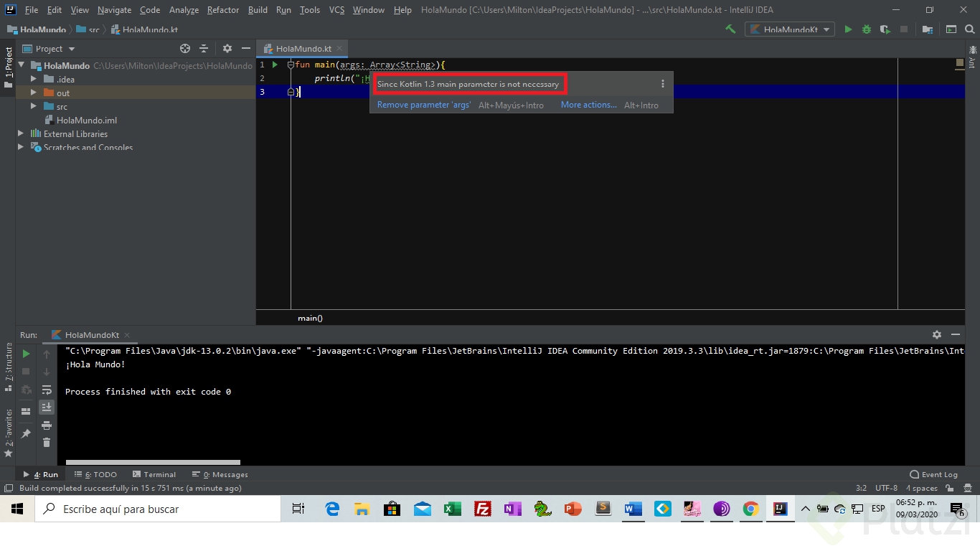Launch Microsoft Word from the taskbar
This screenshot has width=980, height=551.
tap(632, 509)
